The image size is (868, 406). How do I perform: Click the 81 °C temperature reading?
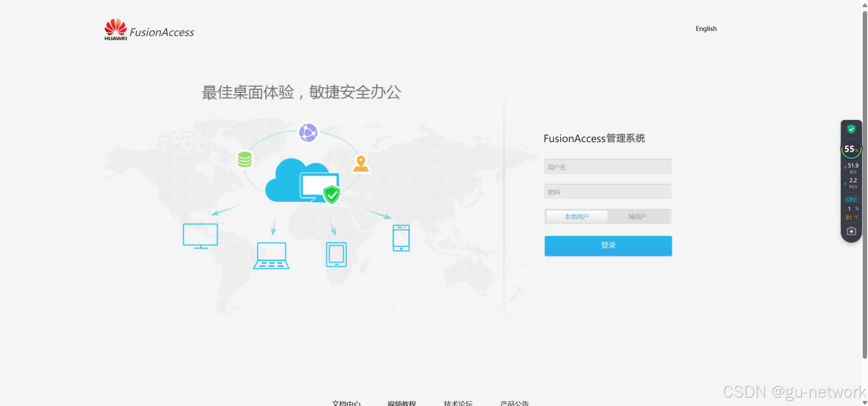852,217
